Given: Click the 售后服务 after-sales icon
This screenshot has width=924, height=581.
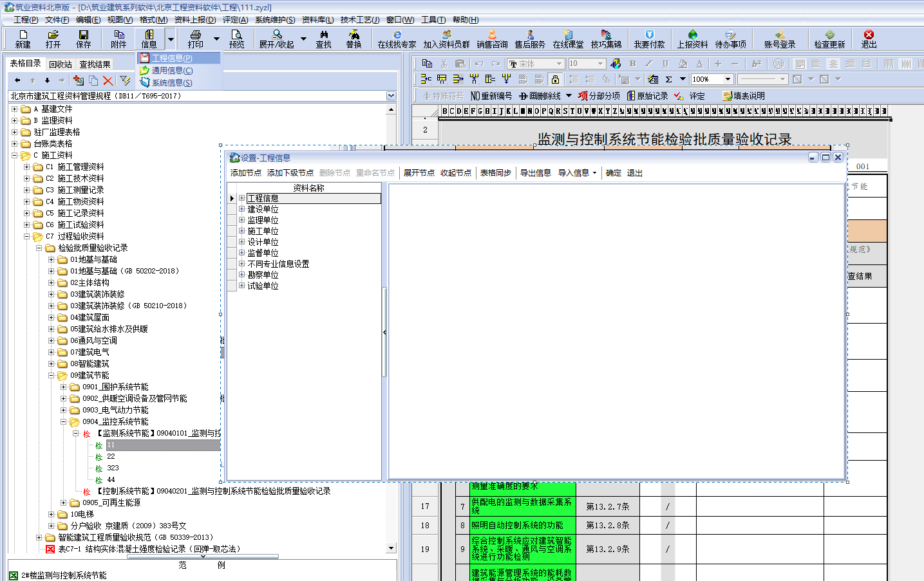Looking at the screenshot, I should click(x=530, y=39).
